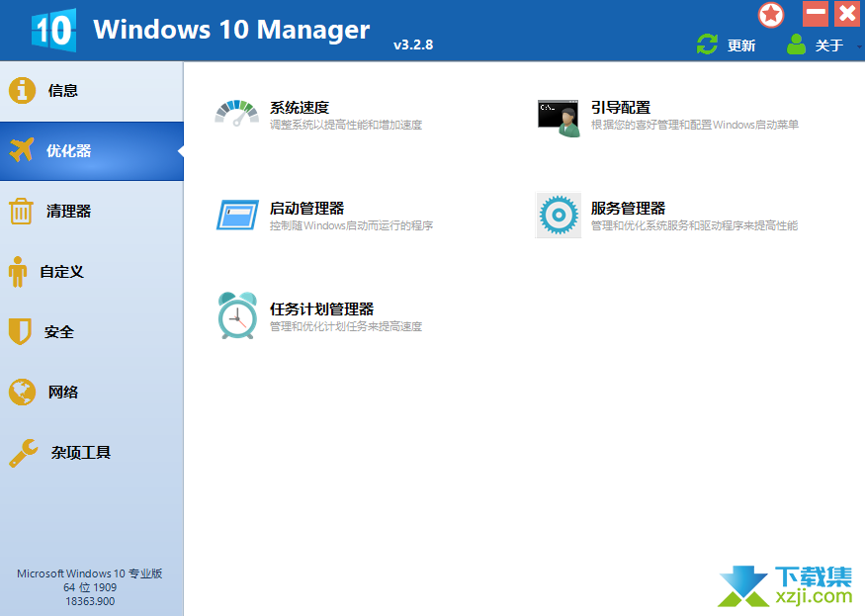Click description 调整系统以提高性能和增加速度
Image resolution: width=865 pixels, height=616 pixels.
346,125
